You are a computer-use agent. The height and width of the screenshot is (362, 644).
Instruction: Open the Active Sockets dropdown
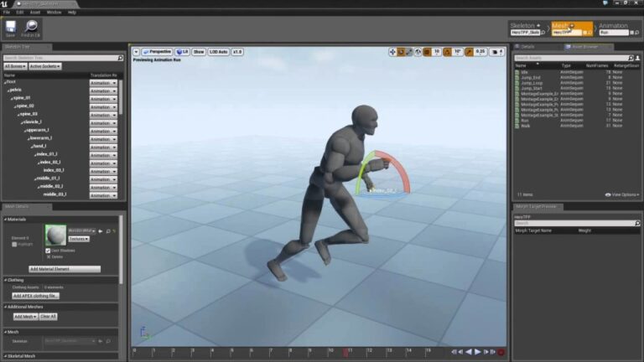(45, 66)
